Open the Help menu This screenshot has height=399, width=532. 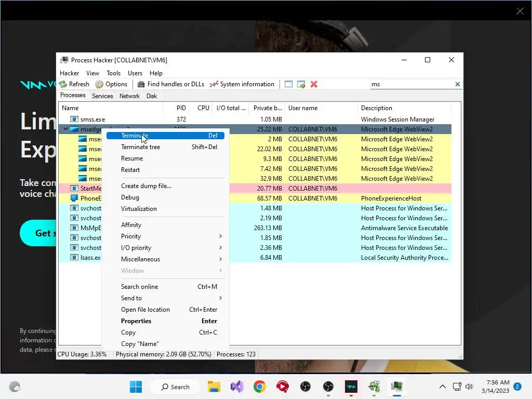(x=156, y=73)
